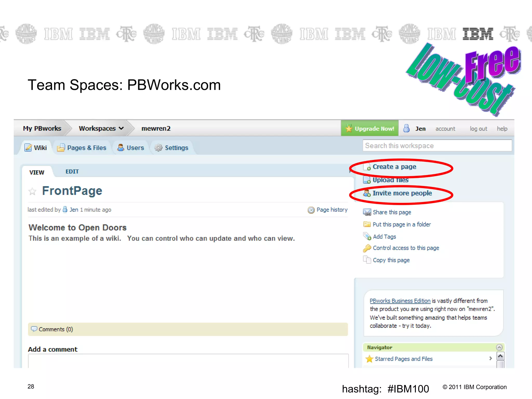Collapse the Navigator panel
Image resolution: width=532 pixels, height=399 pixels.
click(499, 347)
